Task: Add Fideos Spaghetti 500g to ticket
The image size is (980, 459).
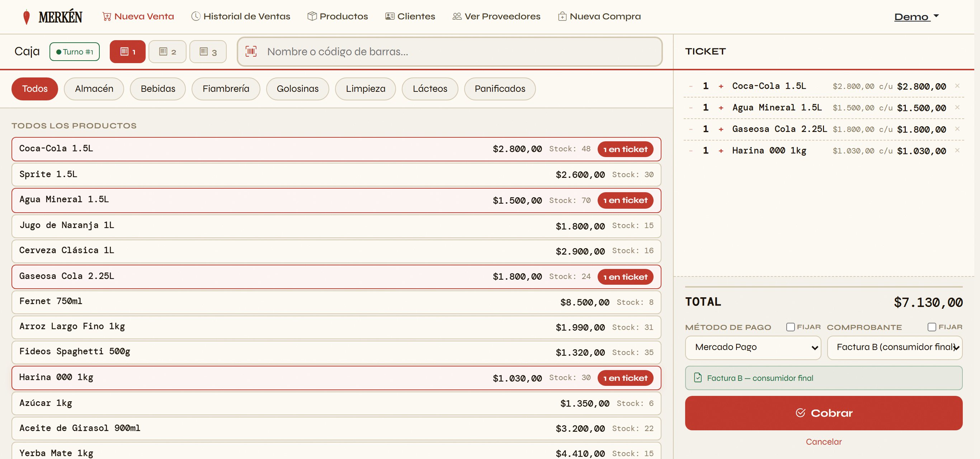Action: [336, 352]
